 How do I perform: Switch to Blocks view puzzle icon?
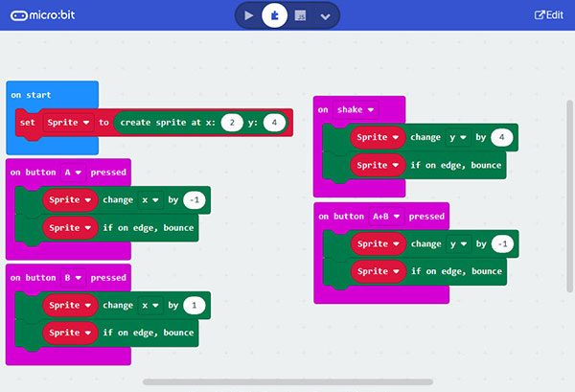275,15
